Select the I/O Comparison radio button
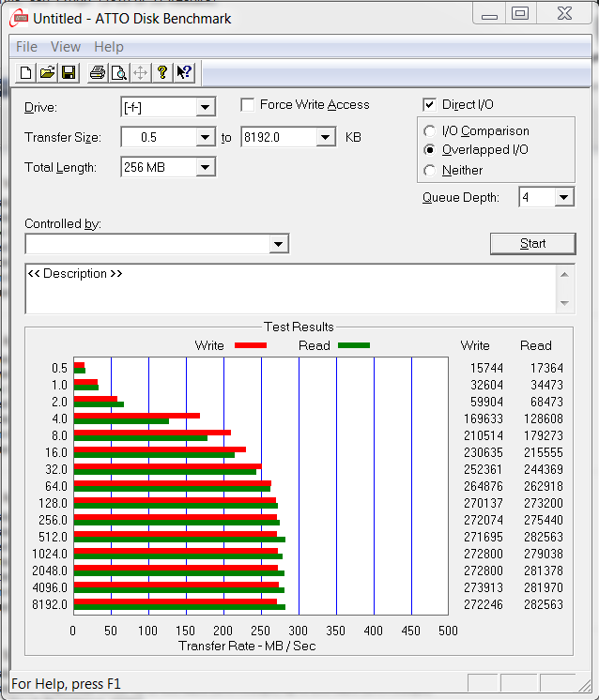Screen dimensions: 599x700 (x=430, y=131)
